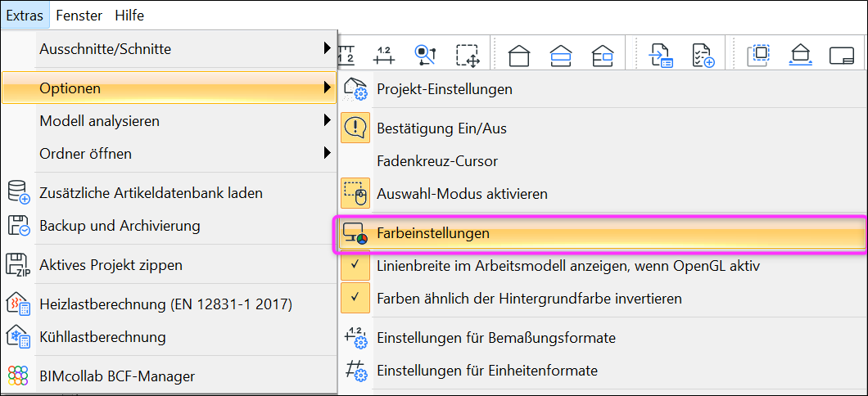The width and height of the screenshot is (868, 396).
Task: Click the Projekt-Einstellungen house gear icon
Action: pyautogui.click(x=355, y=88)
